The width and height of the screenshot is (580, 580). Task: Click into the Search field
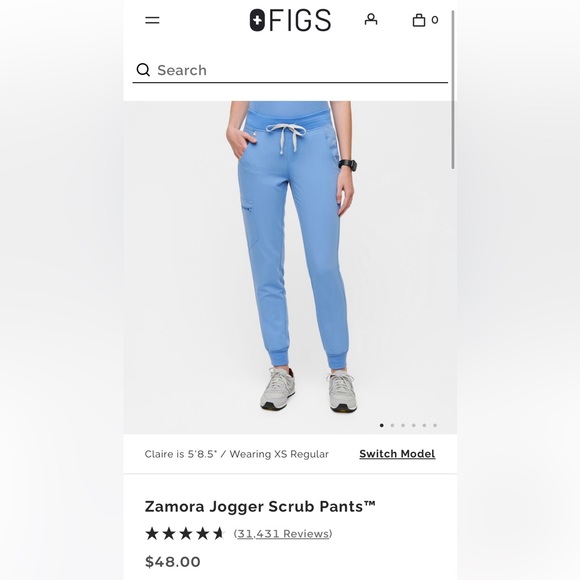290,70
